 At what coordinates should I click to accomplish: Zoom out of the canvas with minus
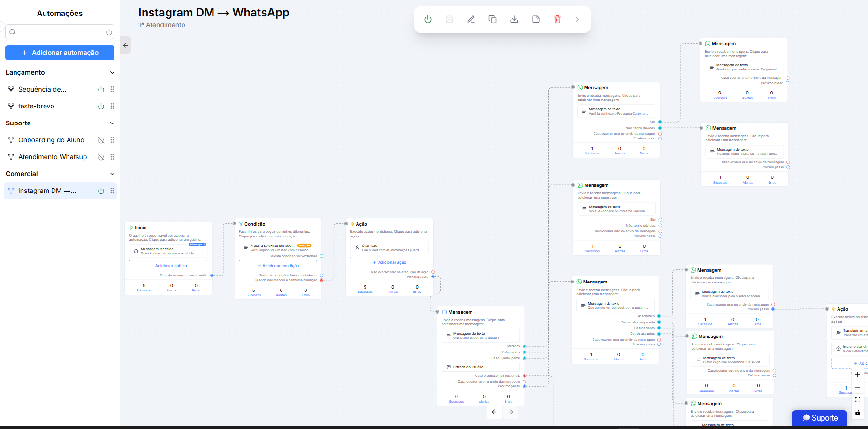858,387
